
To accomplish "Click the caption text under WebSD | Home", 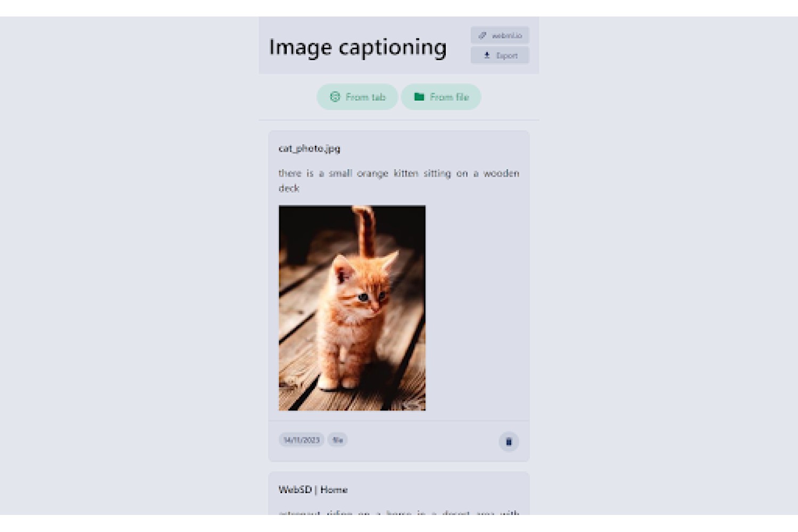I will tap(398, 512).
